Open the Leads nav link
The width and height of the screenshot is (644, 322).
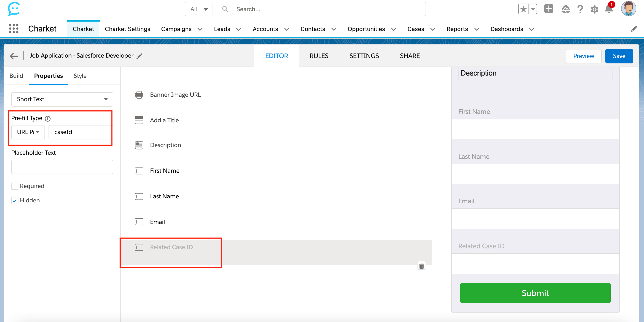pyautogui.click(x=222, y=29)
